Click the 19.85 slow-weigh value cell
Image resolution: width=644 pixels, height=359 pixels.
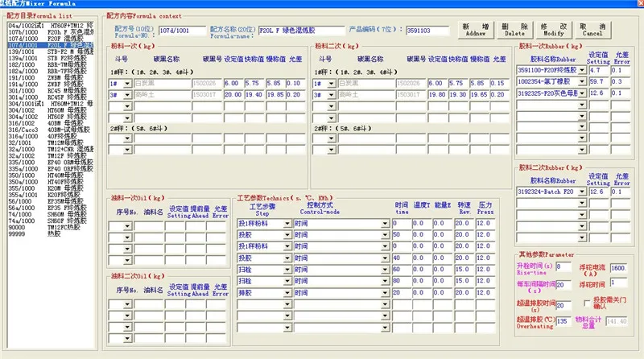[275, 95]
